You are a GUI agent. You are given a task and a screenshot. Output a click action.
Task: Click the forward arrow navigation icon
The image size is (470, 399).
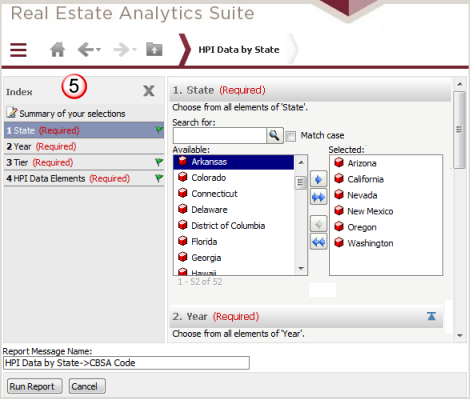click(x=121, y=50)
